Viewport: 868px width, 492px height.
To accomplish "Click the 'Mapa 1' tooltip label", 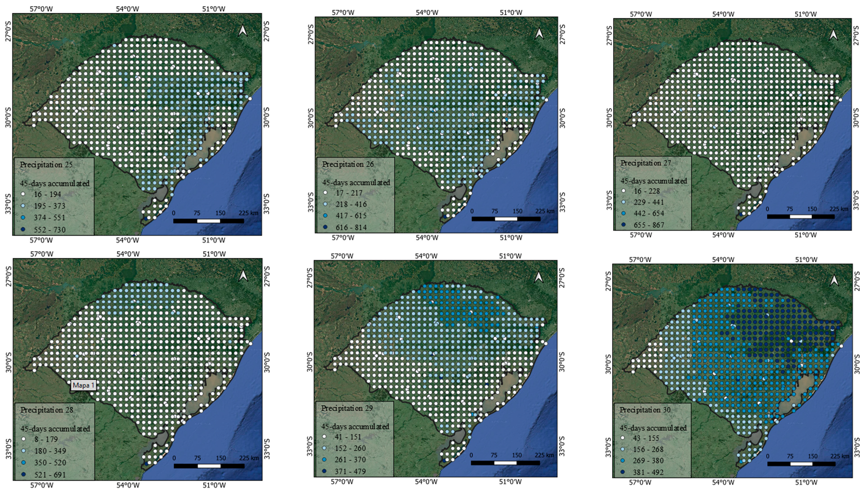I will (x=84, y=385).
